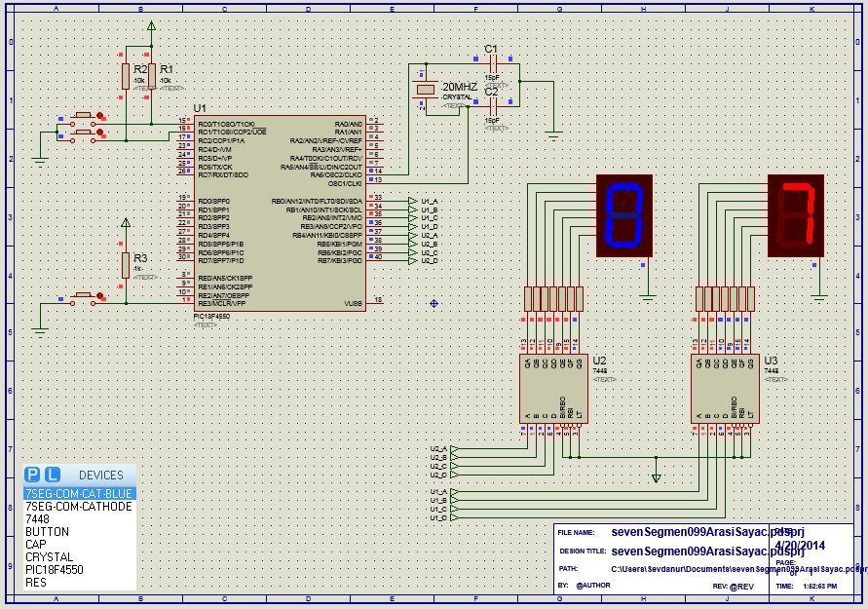Select the 20MHZ crystal component

(x=425, y=89)
